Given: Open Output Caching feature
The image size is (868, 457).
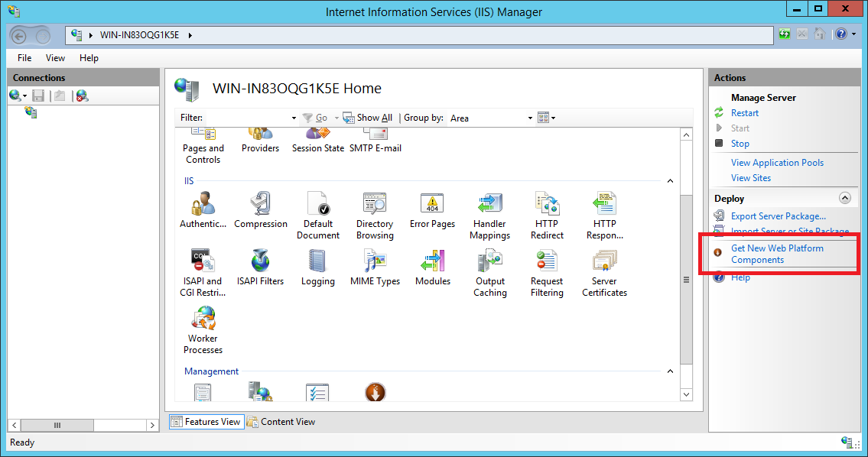Looking at the screenshot, I should (490, 273).
